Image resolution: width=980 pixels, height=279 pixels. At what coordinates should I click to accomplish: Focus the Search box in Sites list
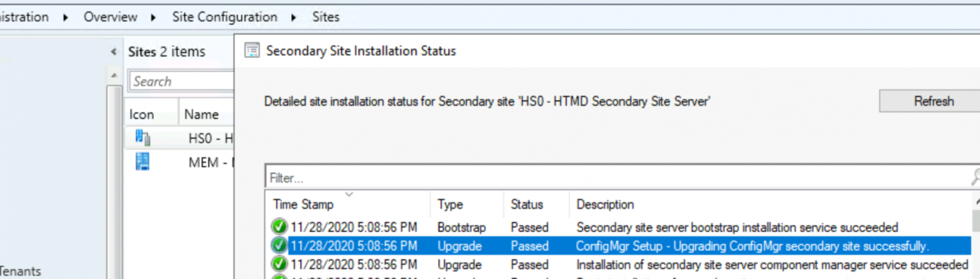point(181,81)
